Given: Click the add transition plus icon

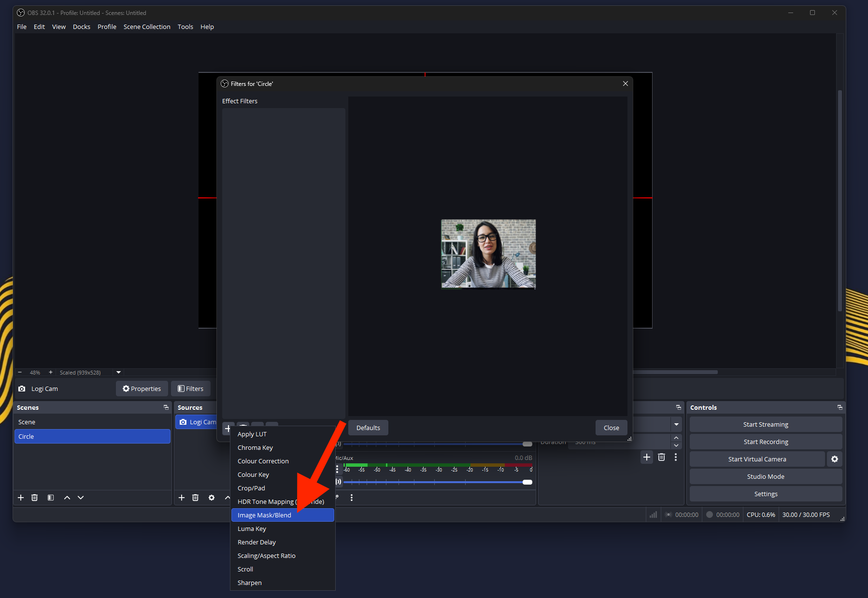Looking at the screenshot, I should (647, 457).
